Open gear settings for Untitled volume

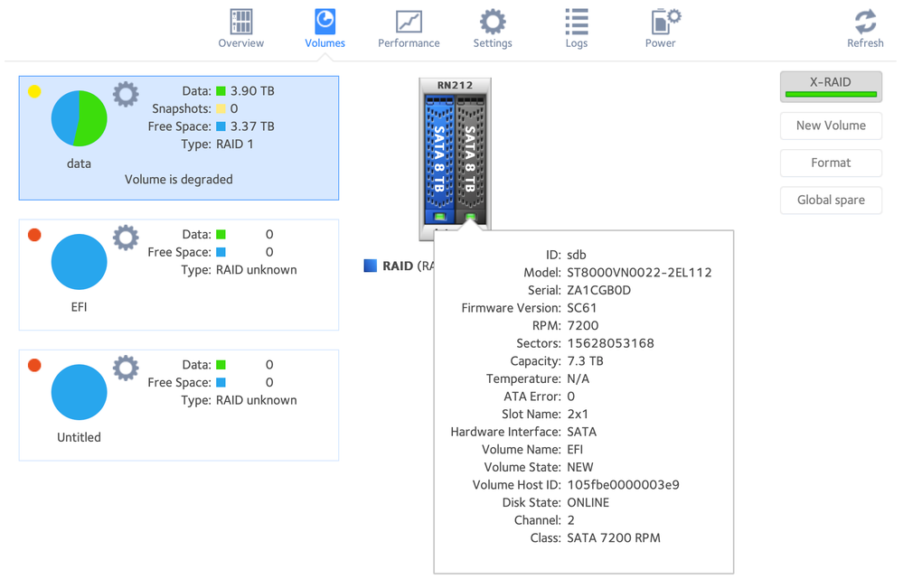pyautogui.click(x=126, y=368)
